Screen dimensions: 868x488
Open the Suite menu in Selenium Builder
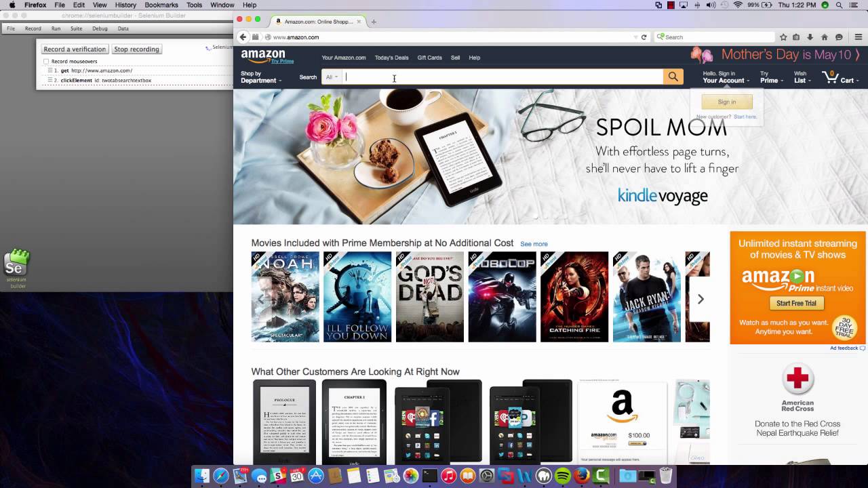(x=76, y=28)
